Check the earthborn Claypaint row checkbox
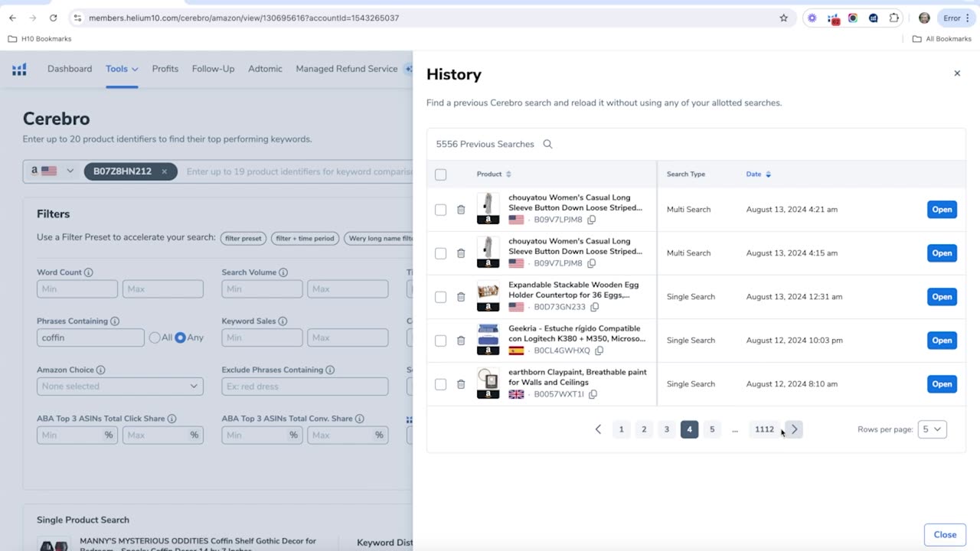 tap(440, 384)
